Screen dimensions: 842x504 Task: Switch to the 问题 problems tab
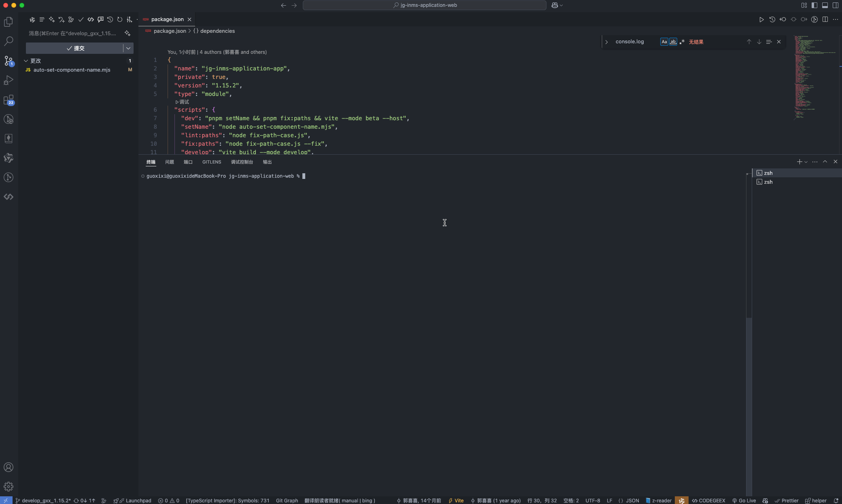click(170, 162)
